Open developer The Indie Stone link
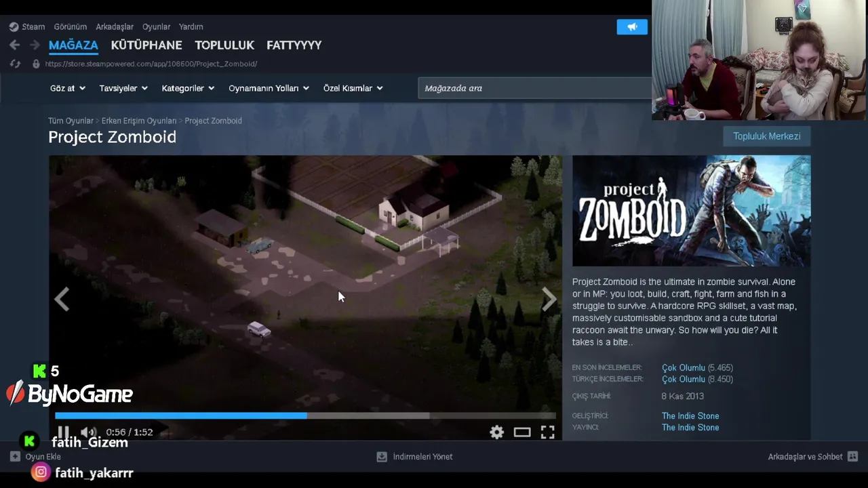 click(x=690, y=416)
